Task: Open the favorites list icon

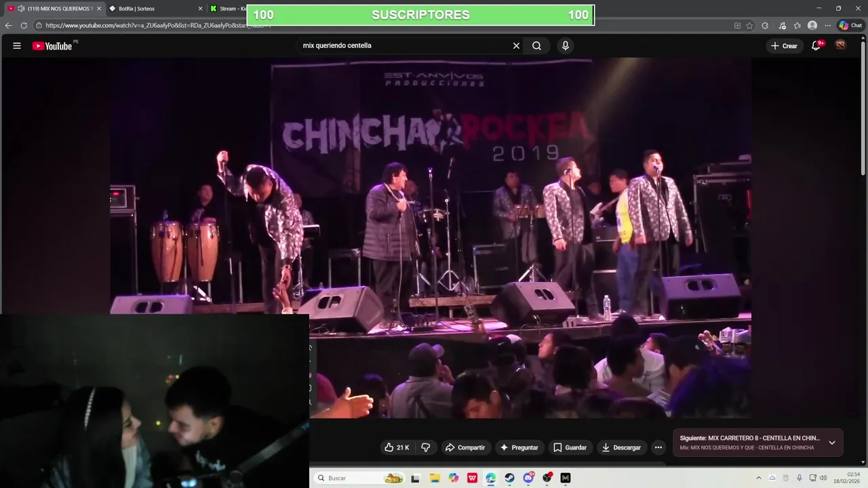Action: point(797,26)
